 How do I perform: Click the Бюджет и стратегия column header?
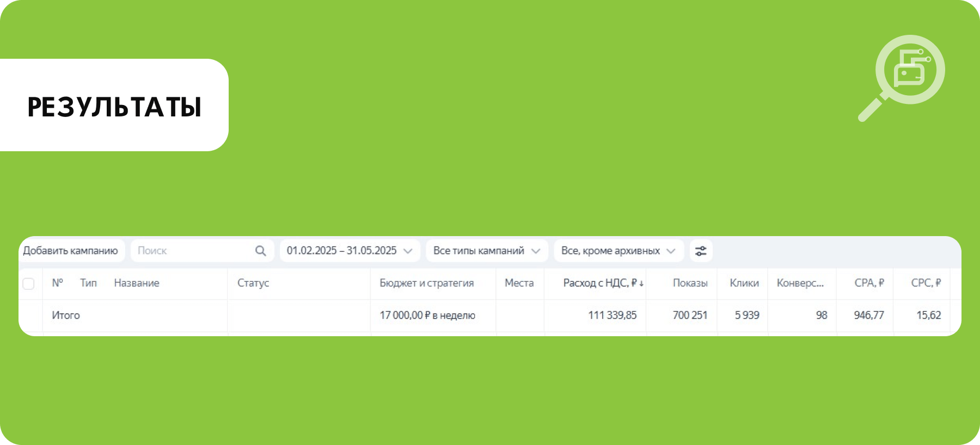tap(426, 283)
